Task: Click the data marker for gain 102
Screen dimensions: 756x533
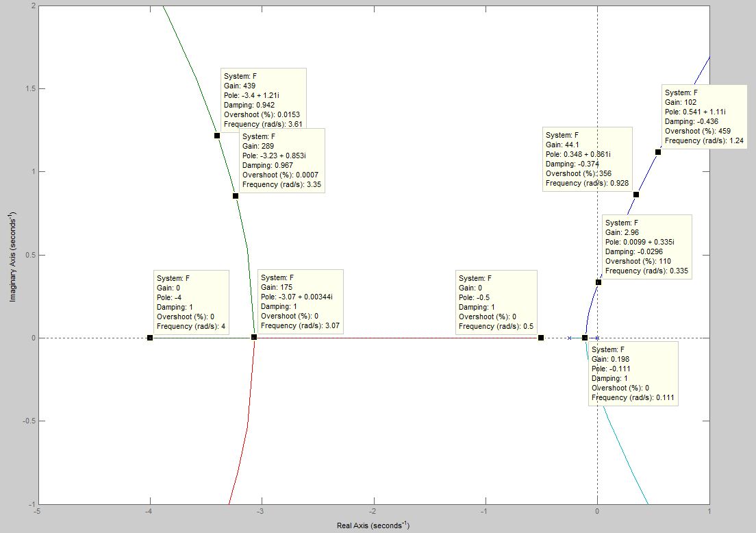Action: pyautogui.click(x=658, y=152)
